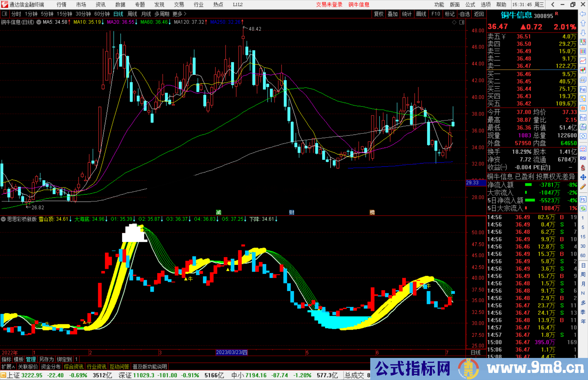Switch to 15-minute period in right sidebar

(583, 237)
